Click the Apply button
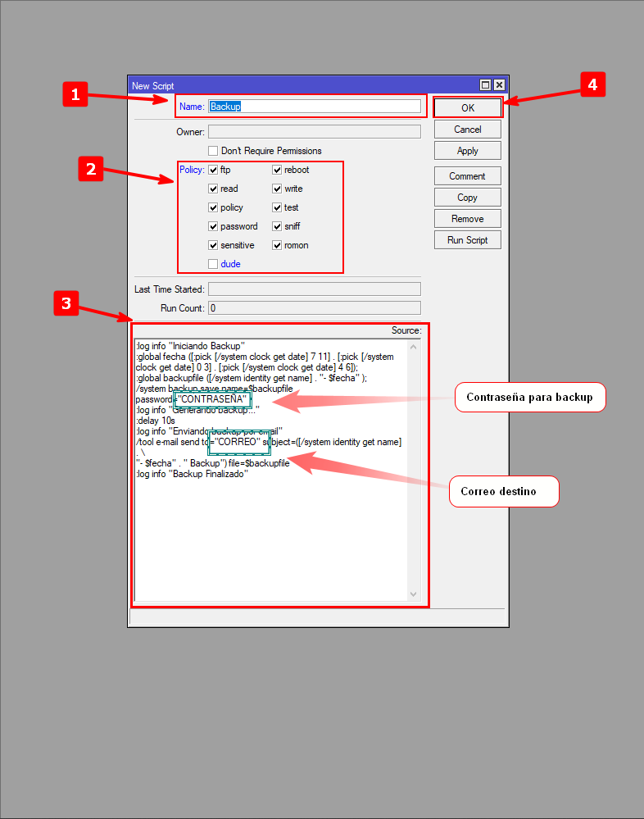Image resolution: width=644 pixels, height=819 pixels. pos(467,151)
